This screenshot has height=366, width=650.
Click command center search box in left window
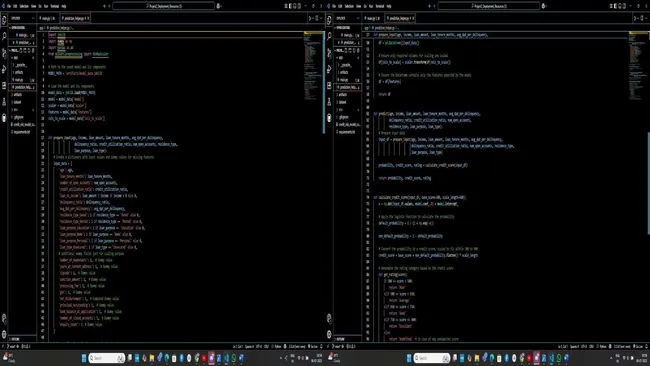(x=164, y=6)
